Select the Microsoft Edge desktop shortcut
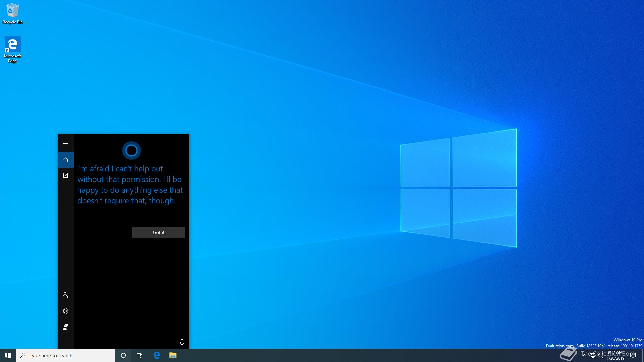 [13, 50]
